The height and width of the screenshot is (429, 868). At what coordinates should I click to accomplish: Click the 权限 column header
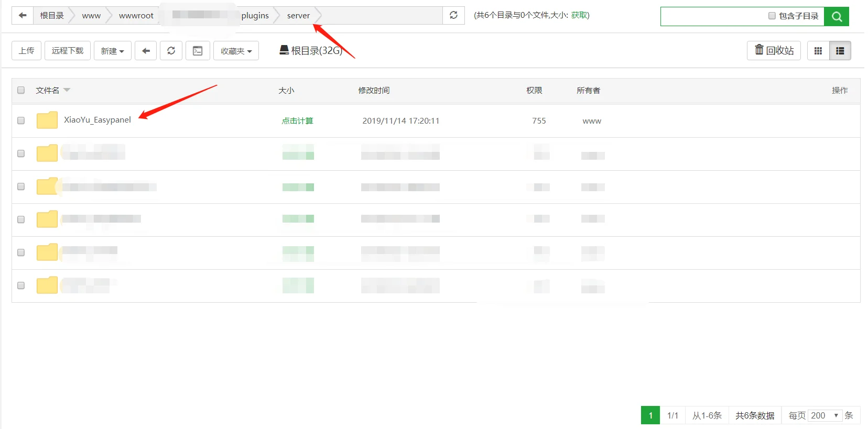coord(534,90)
